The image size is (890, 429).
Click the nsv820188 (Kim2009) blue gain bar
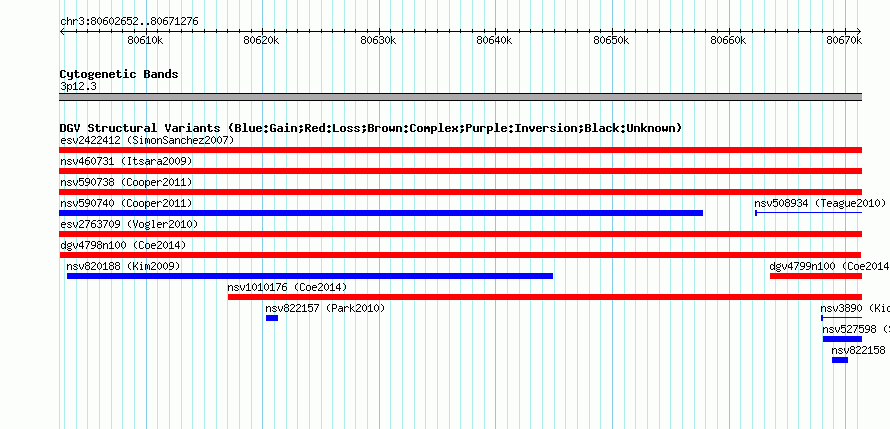(310, 276)
